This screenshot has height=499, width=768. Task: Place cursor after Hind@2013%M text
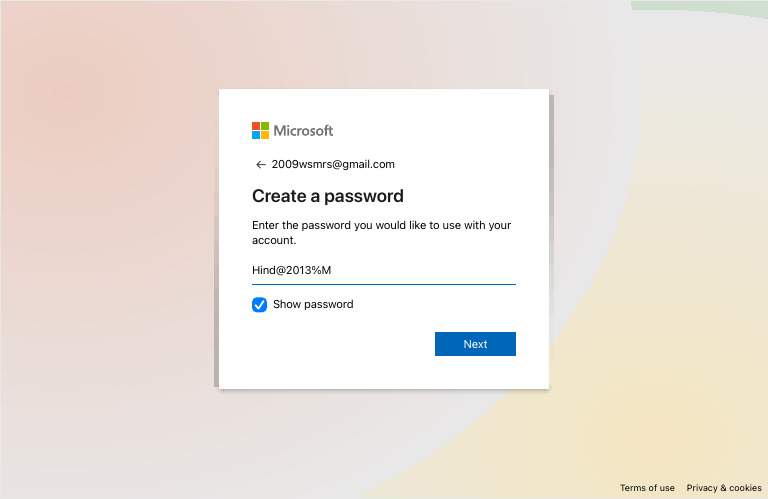coord(332,270)
